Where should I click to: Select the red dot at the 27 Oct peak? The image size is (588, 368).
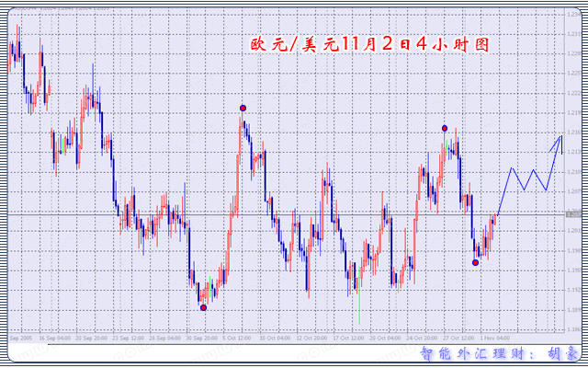(445, 129)
